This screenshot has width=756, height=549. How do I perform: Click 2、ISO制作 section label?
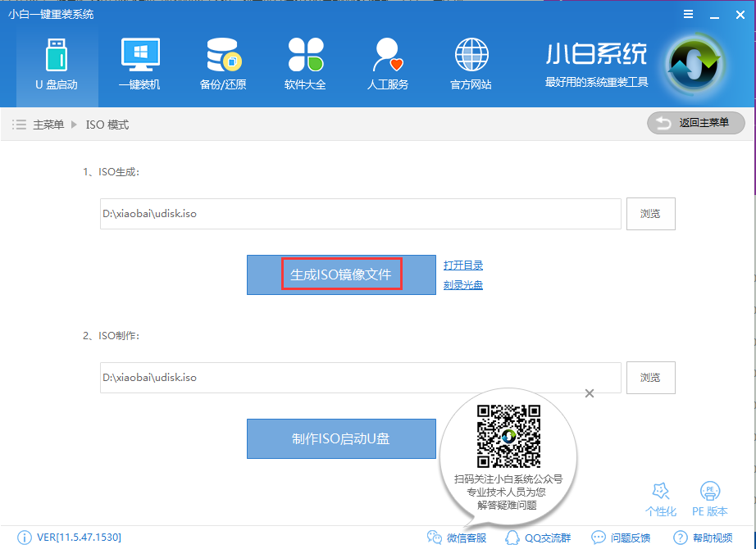[112, 336]
